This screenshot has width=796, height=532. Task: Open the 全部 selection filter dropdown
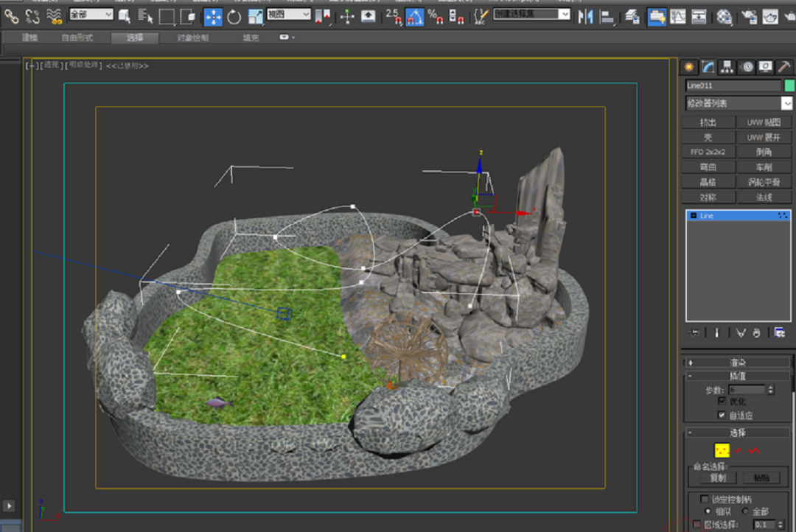(x=91, y=14)
